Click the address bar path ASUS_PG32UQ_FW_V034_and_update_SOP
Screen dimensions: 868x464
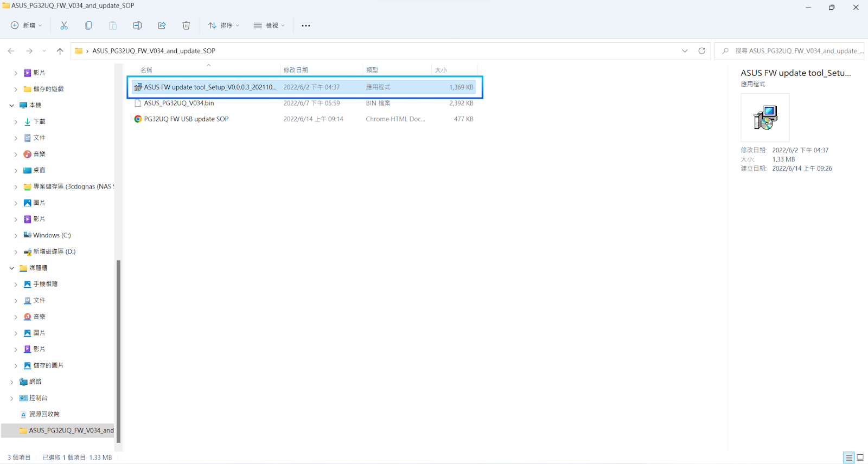pyautogui.click(x=154, y=51)
